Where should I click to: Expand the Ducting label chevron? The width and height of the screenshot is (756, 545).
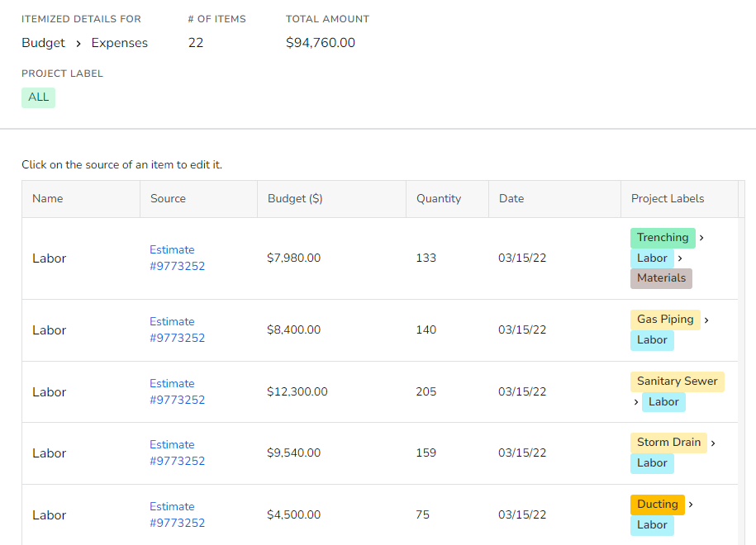pyautogui.click(x=690, y=504)
